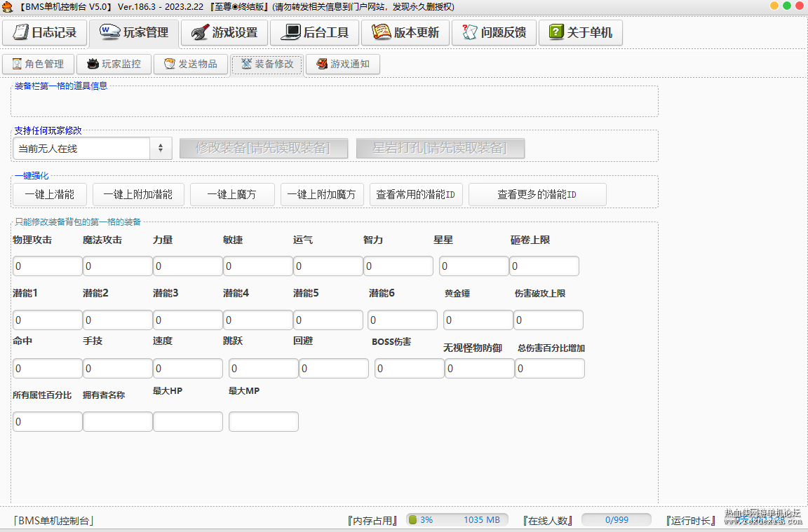
Task: Select the 发送物品 sub-tab
Action: click(191, 64)
